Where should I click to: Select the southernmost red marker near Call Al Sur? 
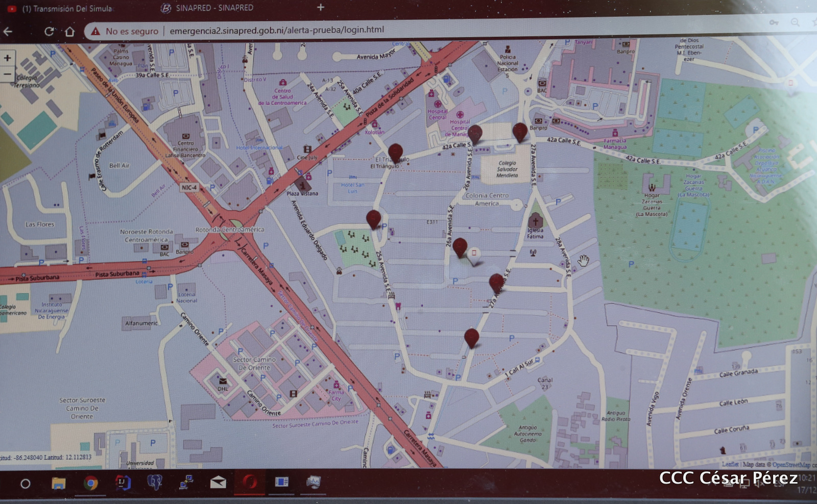[471, 338]
